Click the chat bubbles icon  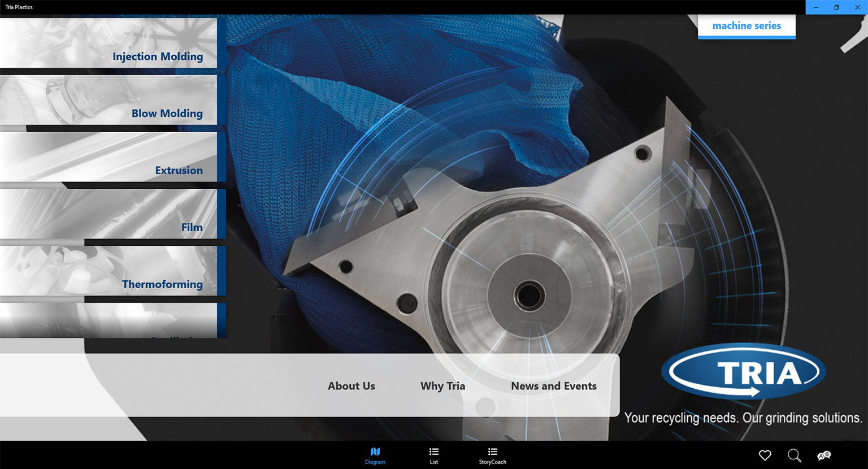click(x=824, y=455)
